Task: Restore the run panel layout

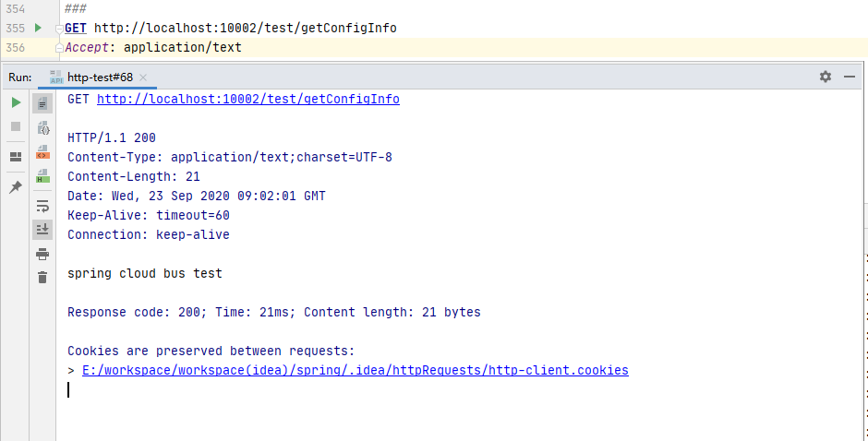Action: click(16, 156)
